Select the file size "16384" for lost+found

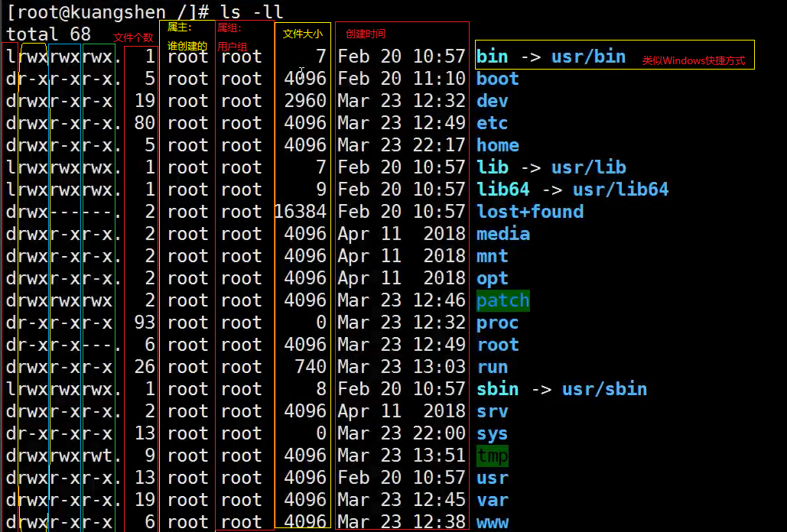pos(301,212)
